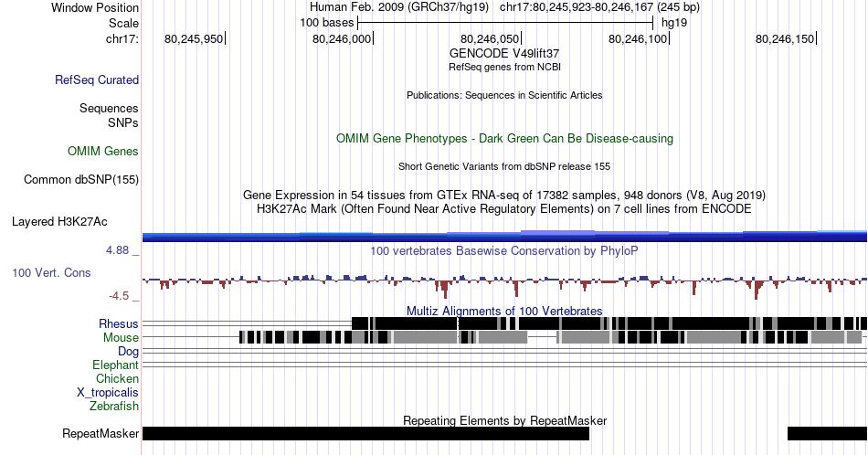Click the RepeatMasker track label
The height and width of the screenshot is (455, 868).
[x=101, y=433]
